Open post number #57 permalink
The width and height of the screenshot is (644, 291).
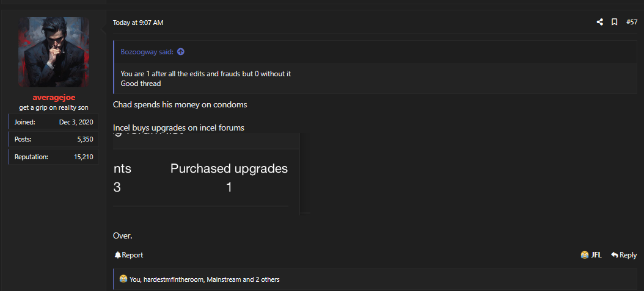(x=632, y=22)
